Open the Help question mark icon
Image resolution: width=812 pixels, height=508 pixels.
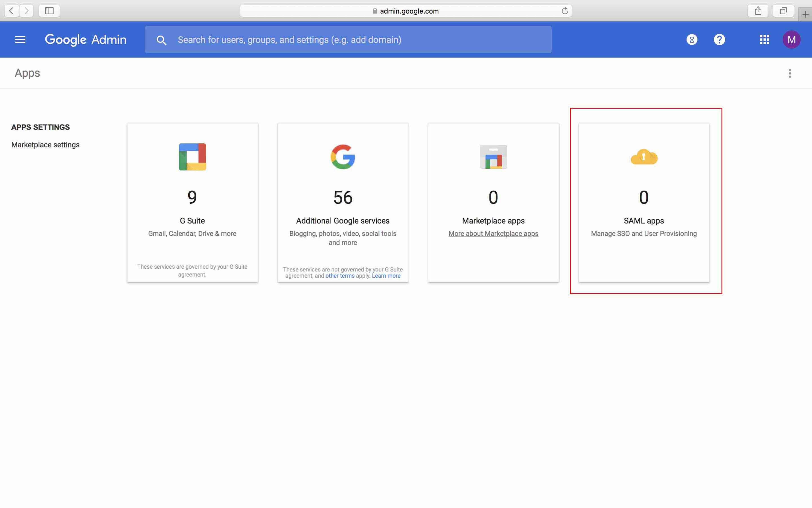pos(719,40)
